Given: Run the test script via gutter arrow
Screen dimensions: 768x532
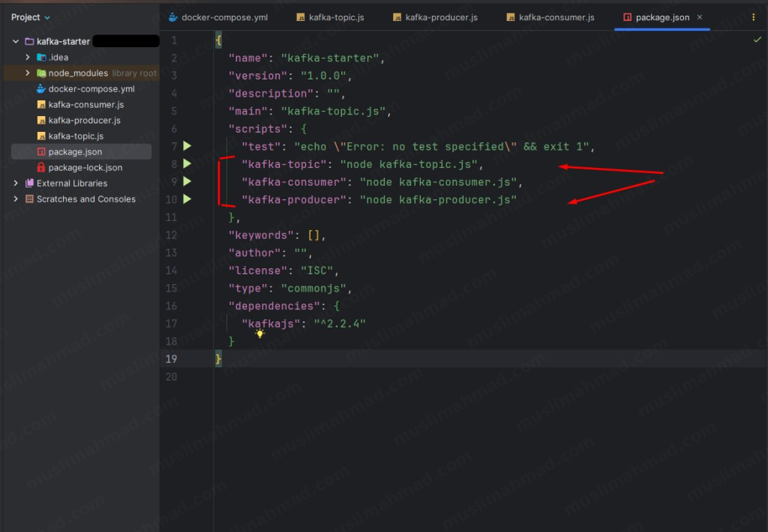Looking at the screenshot, I should (187, 146).
